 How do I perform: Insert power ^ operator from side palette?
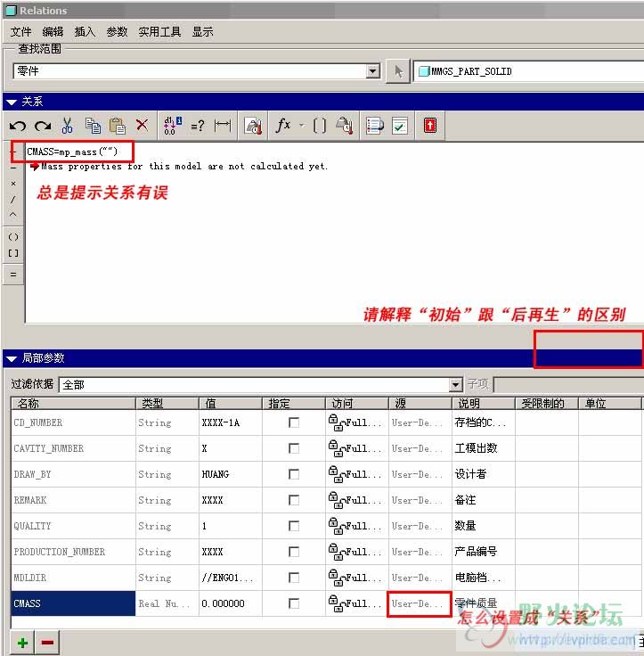point(13,214)
